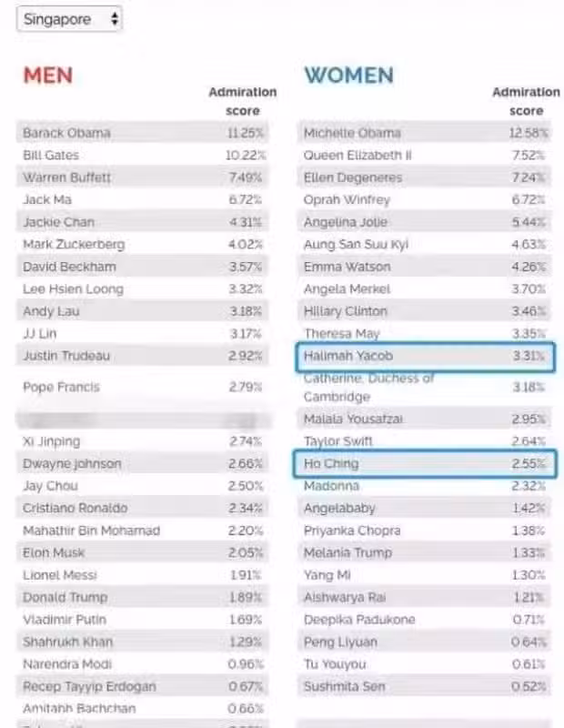This screenshot has height=728, width=564.
Task: Select the highlighted Ho Ching row
Action: pos(425,464)
